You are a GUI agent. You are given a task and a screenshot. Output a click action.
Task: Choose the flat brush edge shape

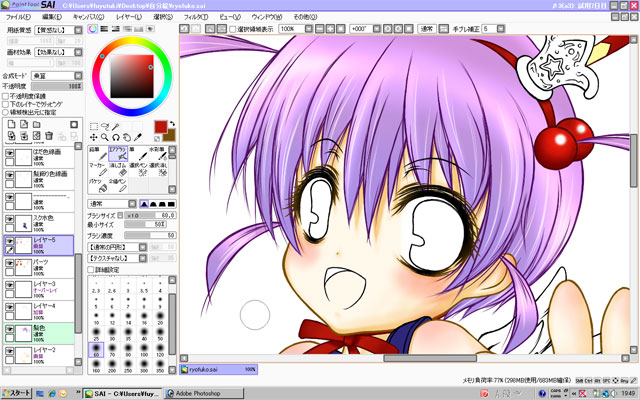click(171, 204)
